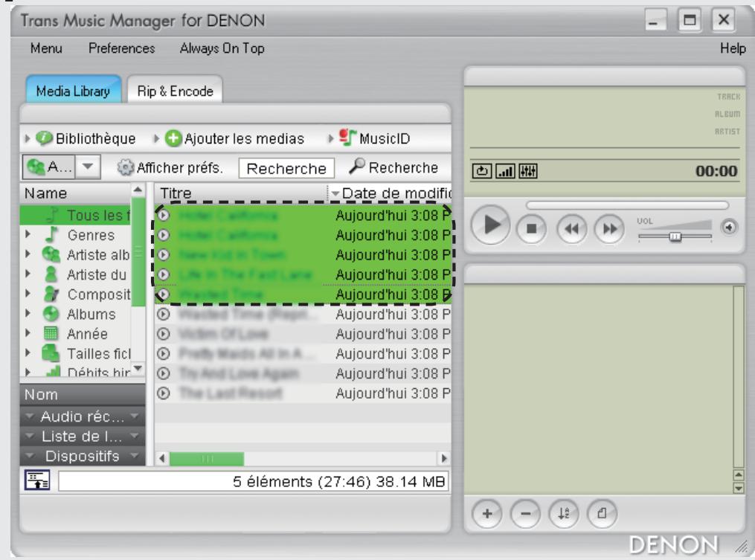Toggle Always On Top
The image size is (755, 560).
coord(222,48)
